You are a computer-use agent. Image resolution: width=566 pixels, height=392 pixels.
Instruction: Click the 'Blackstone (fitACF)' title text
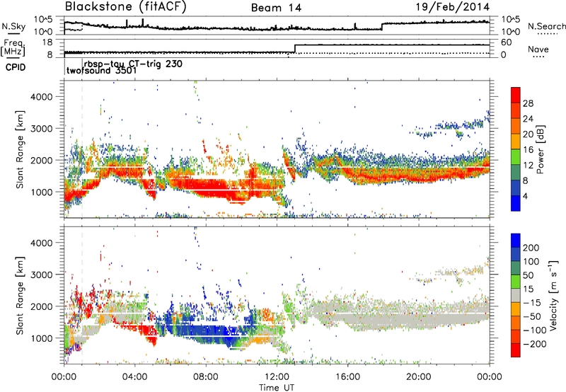pos(125,7)
